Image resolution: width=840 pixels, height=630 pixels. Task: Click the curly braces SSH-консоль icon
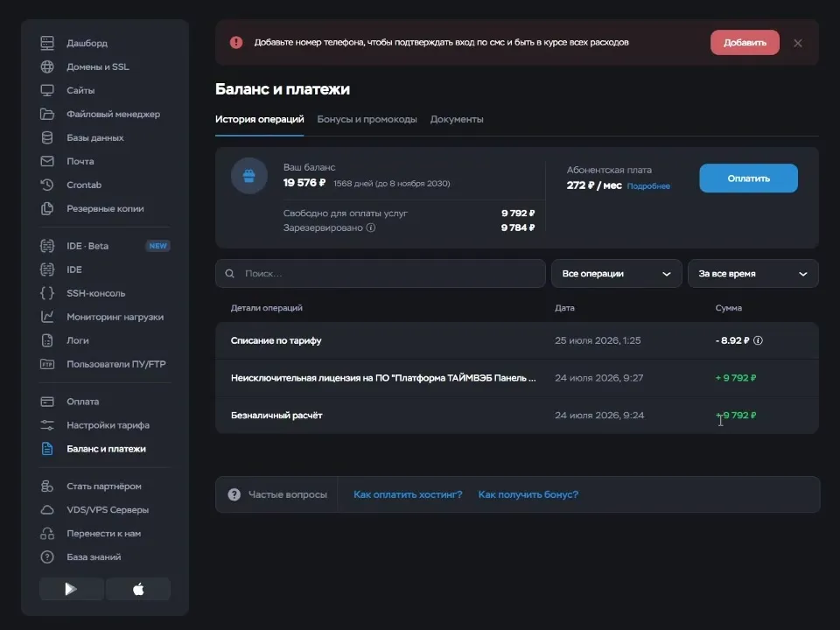(47, 293)
